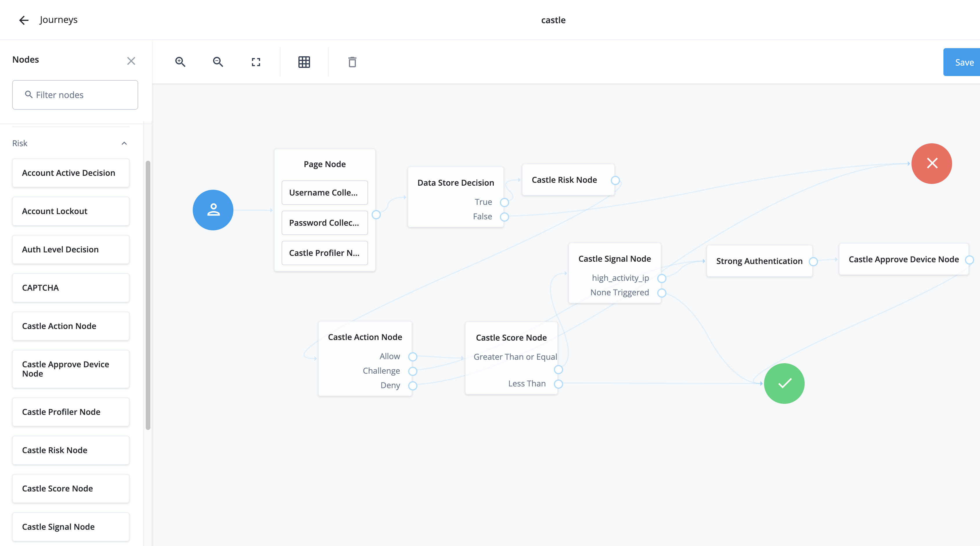
Task: Select Castle Score Node in sidebar list
Action: coord(71,489)
